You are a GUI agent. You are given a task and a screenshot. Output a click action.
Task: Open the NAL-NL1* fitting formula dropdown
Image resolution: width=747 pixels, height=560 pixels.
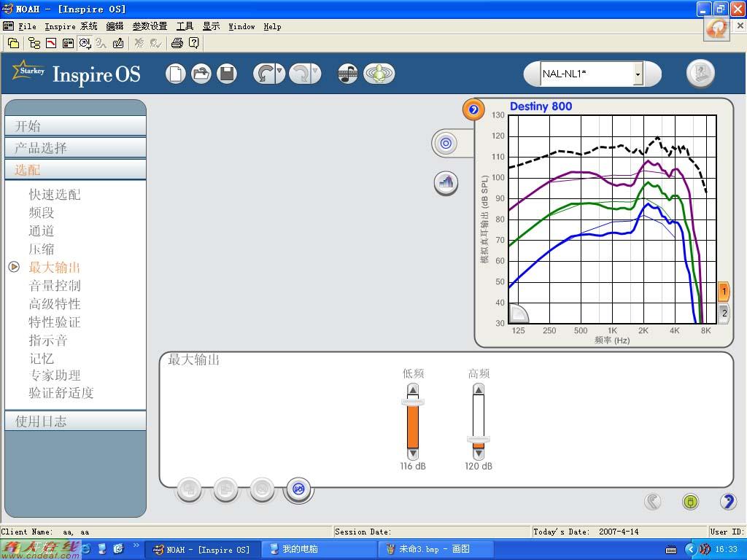click(x=638, y=74)
